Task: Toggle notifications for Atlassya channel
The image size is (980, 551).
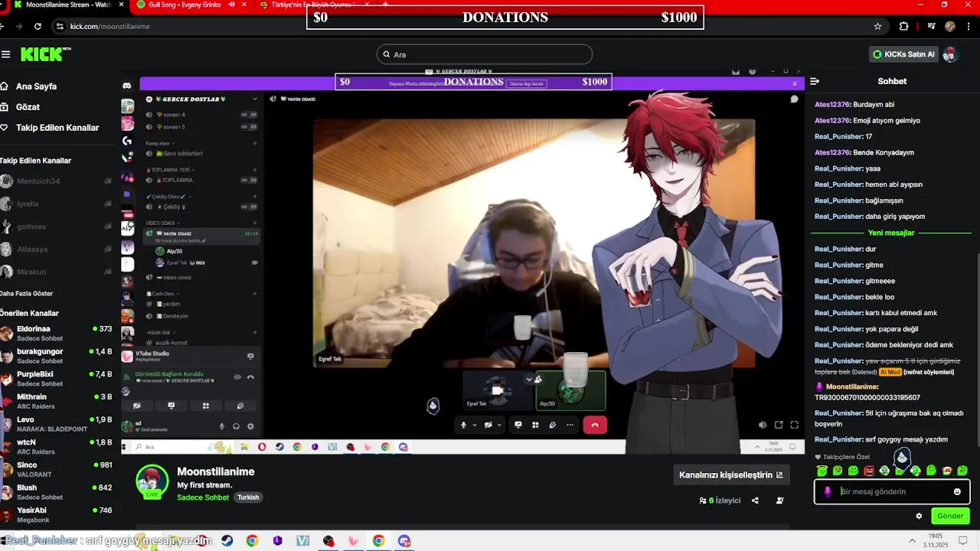Action: click(x=108, y=249)
